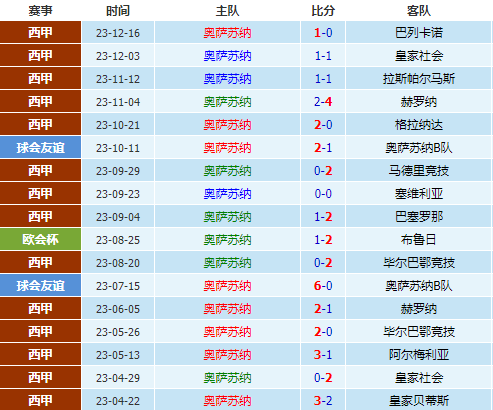
Task: Open 奥萨苏纳B队 in the 23-10-11 row
Action: point(419,148)
